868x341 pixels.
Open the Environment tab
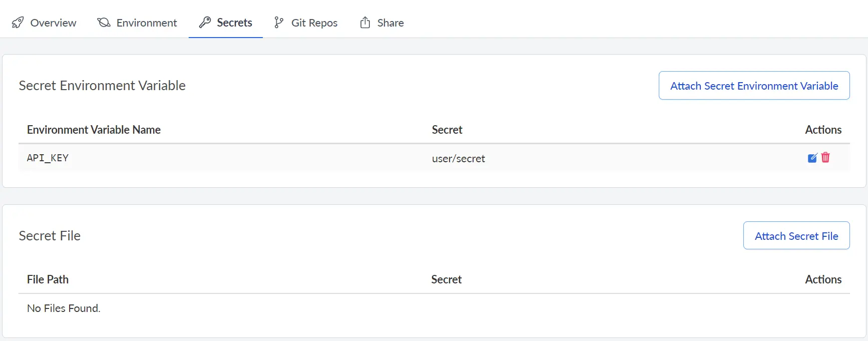pos(146,23)
